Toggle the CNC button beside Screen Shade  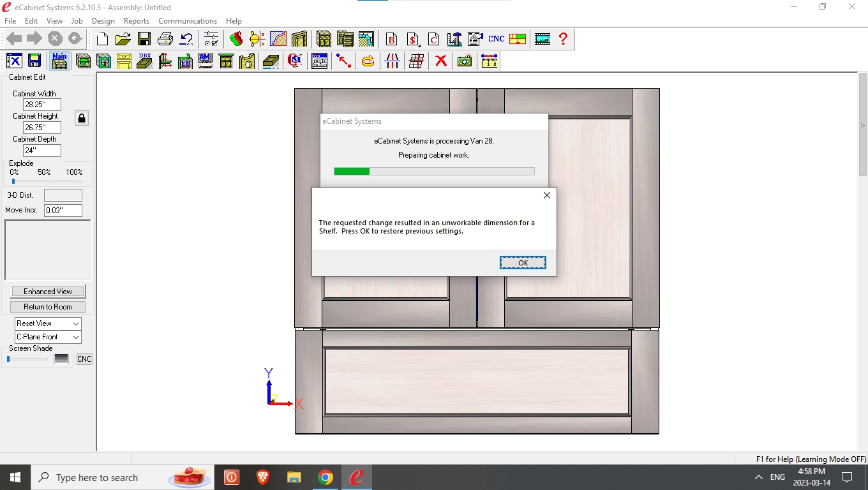pos(84,359)
